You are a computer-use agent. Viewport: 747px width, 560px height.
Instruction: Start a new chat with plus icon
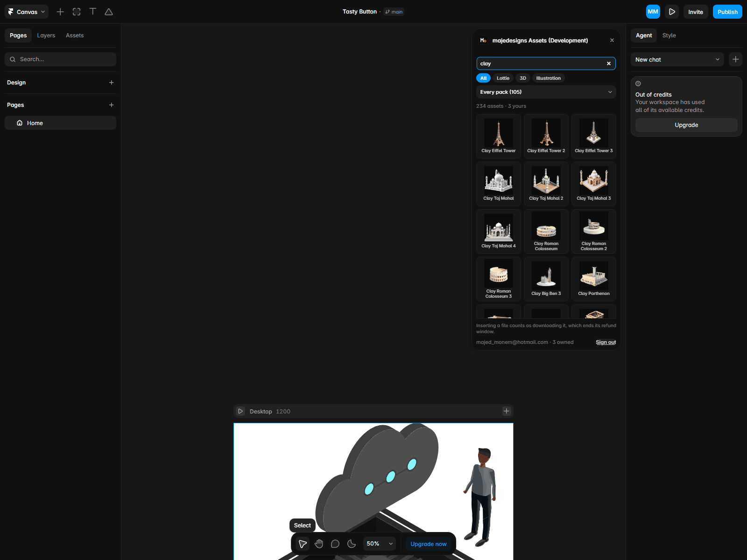point(735,59)
